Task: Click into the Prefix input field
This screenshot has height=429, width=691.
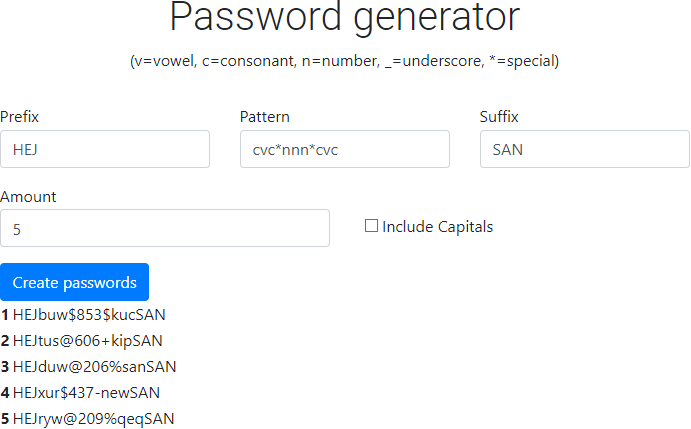Action: tap(105, 149)
